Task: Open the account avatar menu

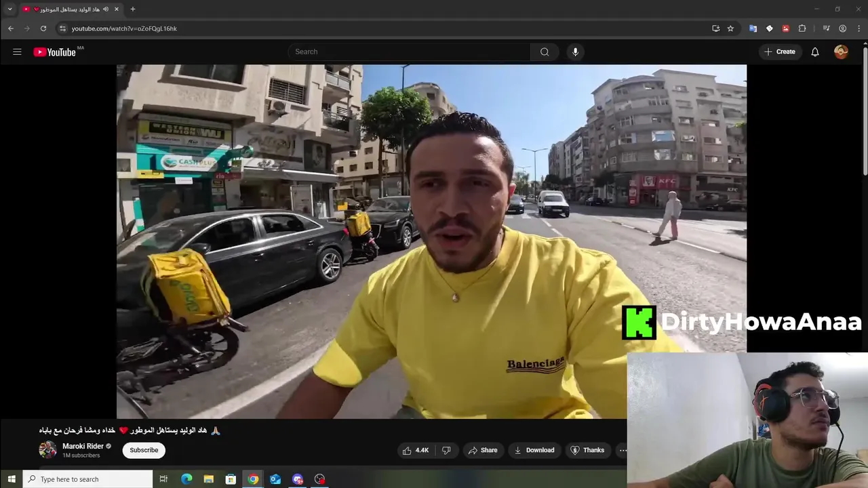Action: coord(841,52)
